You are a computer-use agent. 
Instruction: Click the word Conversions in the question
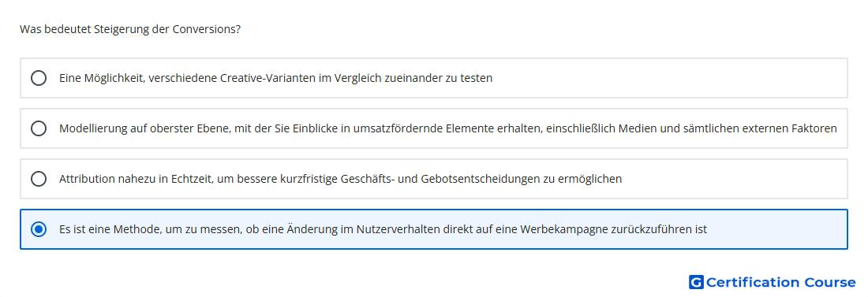[x=205, y=29]
